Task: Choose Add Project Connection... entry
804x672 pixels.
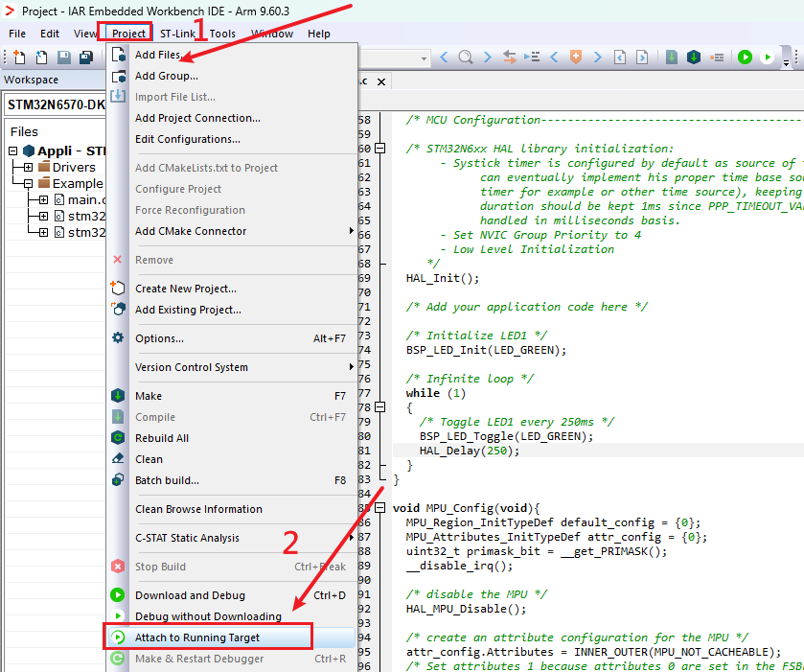Action: 232,118
